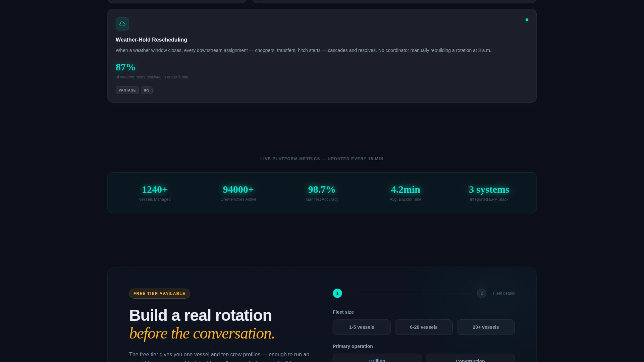Click the 1240+ Vessels Managed metric

coord(155,193)
